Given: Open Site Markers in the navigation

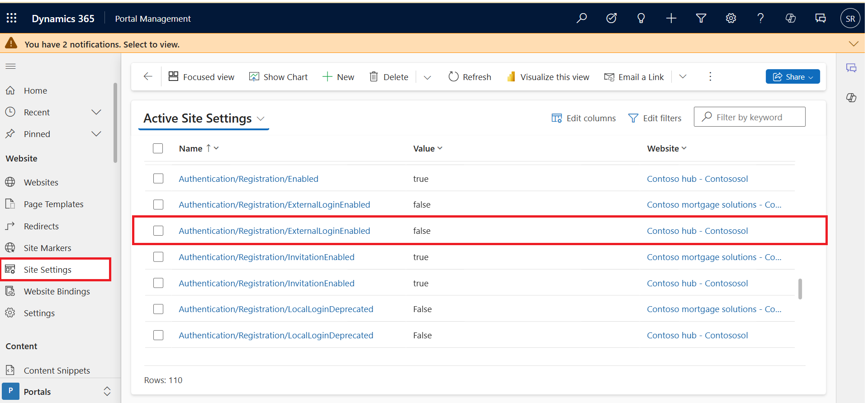Looking at the screenshot, I should [47, 248].
